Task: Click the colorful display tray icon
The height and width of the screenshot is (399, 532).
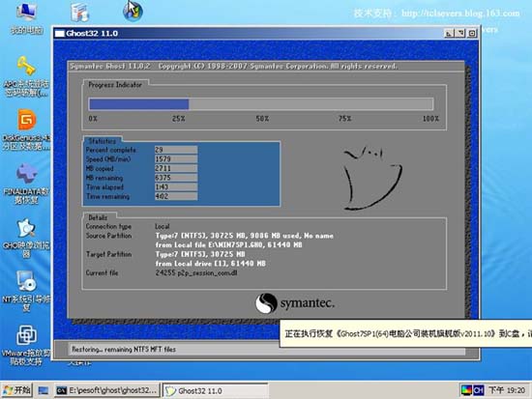Action: [467, 390]
